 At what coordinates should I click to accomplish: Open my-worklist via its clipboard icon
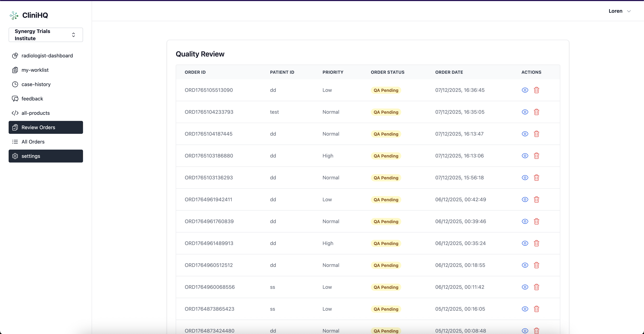[x=15, y=70]
